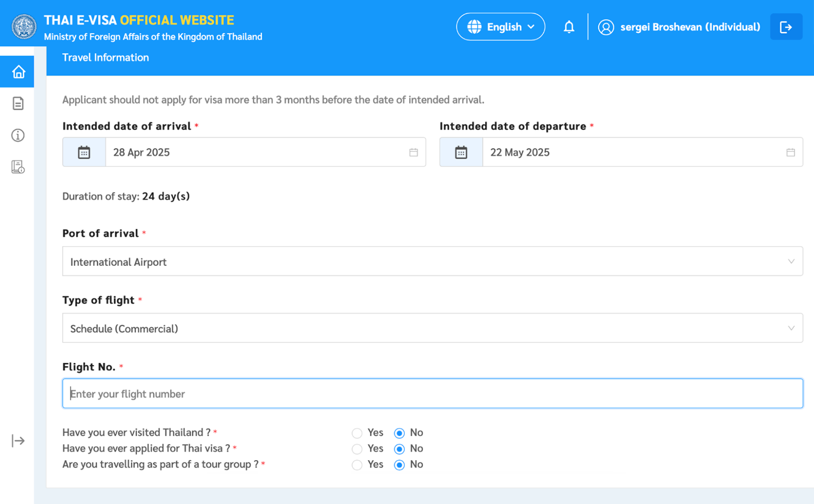
Task: Select No for applied for Thai visa
Action: (x=399, y=449)
